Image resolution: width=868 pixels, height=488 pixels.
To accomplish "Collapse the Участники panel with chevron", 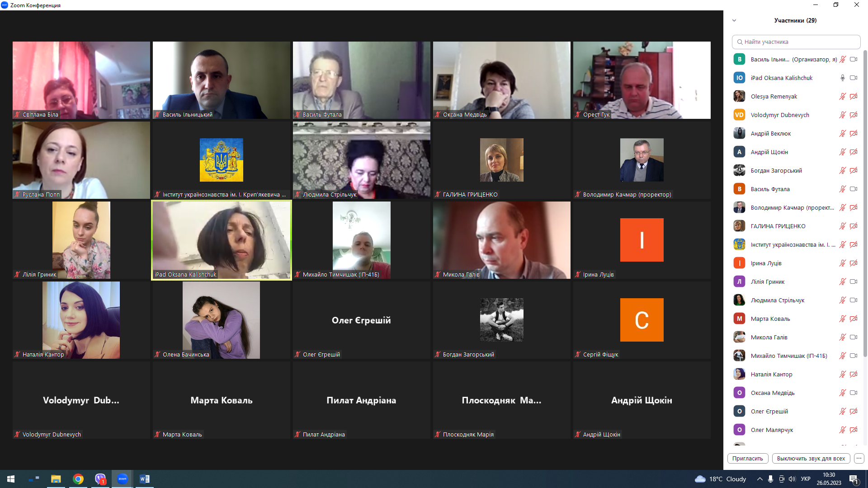I will click(x=734, y=20).
